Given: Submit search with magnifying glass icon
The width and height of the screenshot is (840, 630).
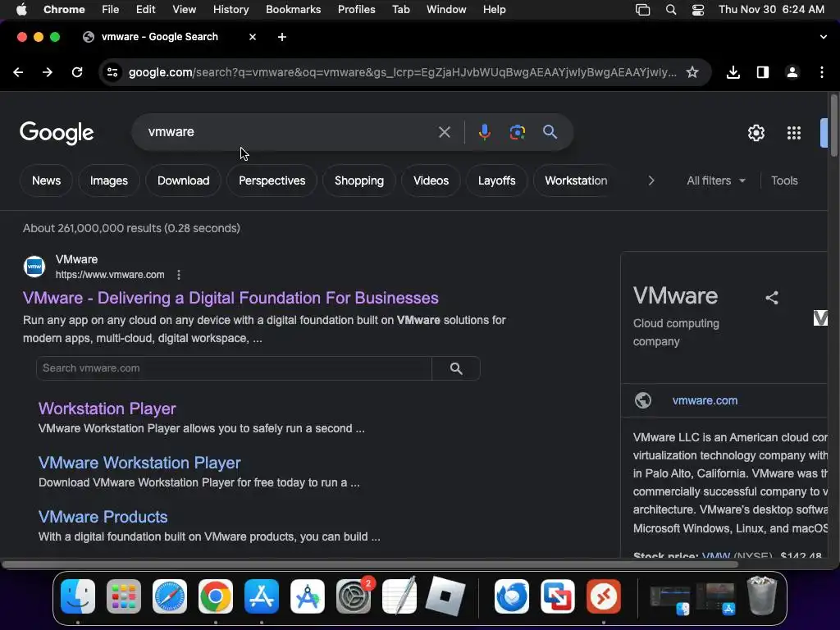Looking at the screenshot, I should 550,132.
